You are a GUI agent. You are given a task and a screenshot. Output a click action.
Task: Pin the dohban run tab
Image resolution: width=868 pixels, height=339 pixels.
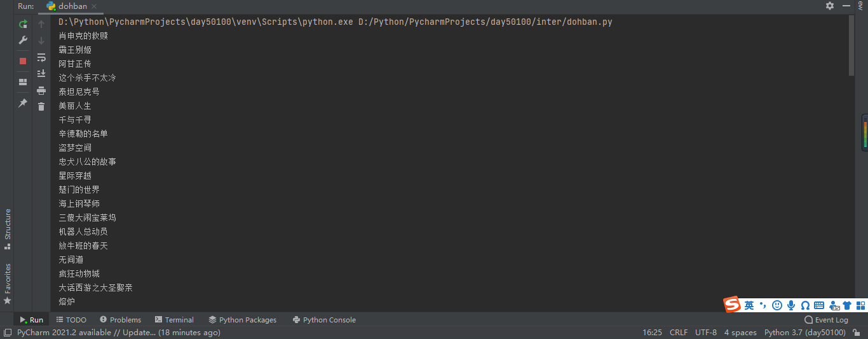pos(23,103)
